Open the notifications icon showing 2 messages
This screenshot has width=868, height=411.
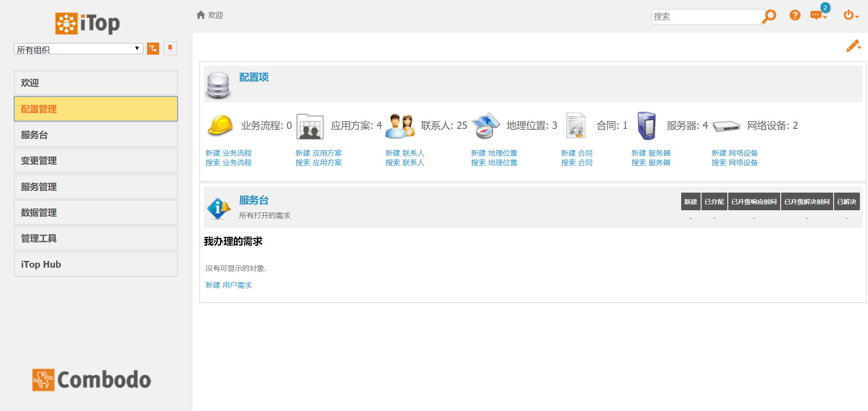click(x=817, y=15)
